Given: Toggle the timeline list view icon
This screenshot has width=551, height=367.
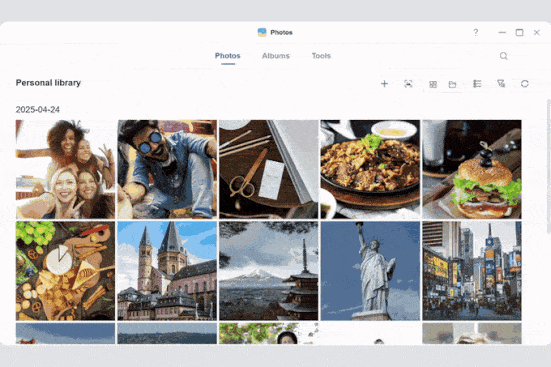Looking at the screenshot, I should [477, 84].
